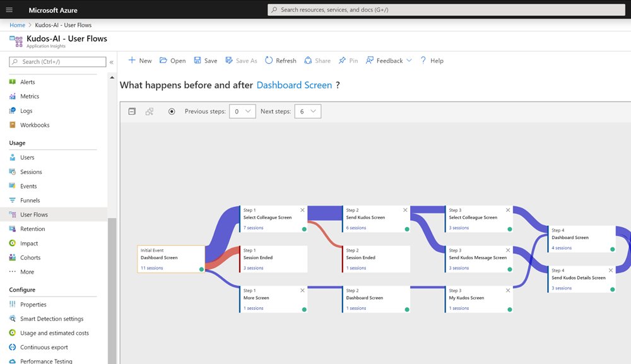Open the Next steps dropdown
The height and width of the screenshot is (364, 631).
[308, 112]
